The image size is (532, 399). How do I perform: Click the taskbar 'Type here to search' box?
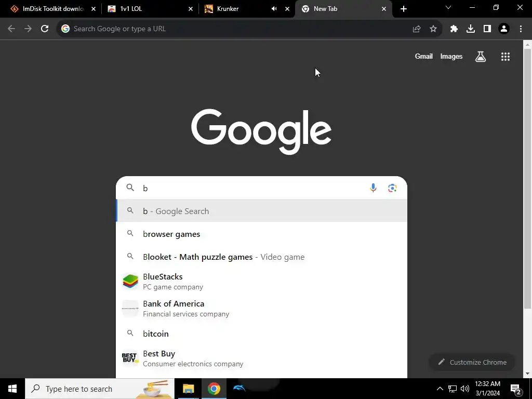click(x=100, y=389)
